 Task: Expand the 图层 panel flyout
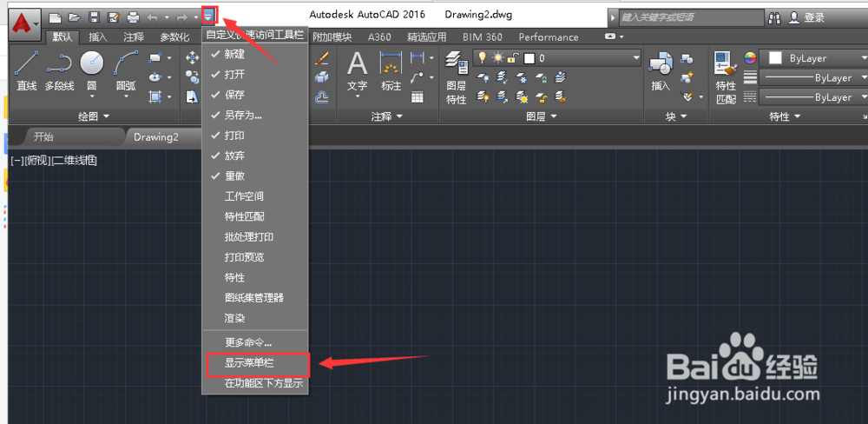[542, 116]
